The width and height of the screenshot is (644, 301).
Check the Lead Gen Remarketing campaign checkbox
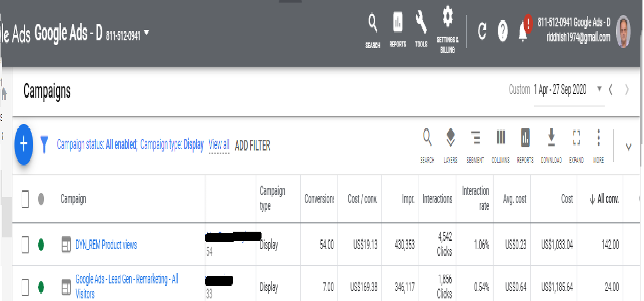(25, 287)
